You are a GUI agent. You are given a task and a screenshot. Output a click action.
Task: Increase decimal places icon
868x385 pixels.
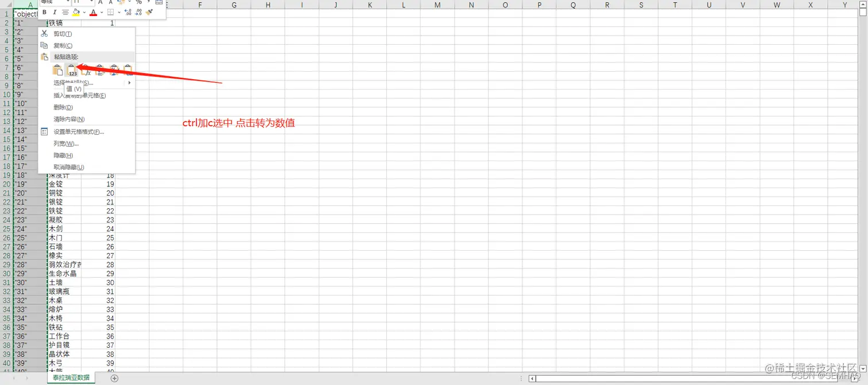click(x=128, y=12)
